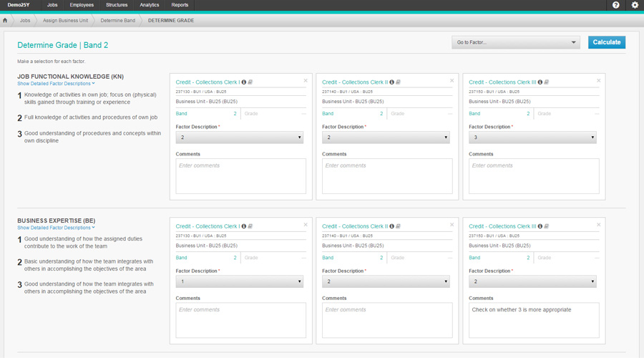Click document icon on Clerk I Business Expertise card
644x358 pixels.
[250, 226]
